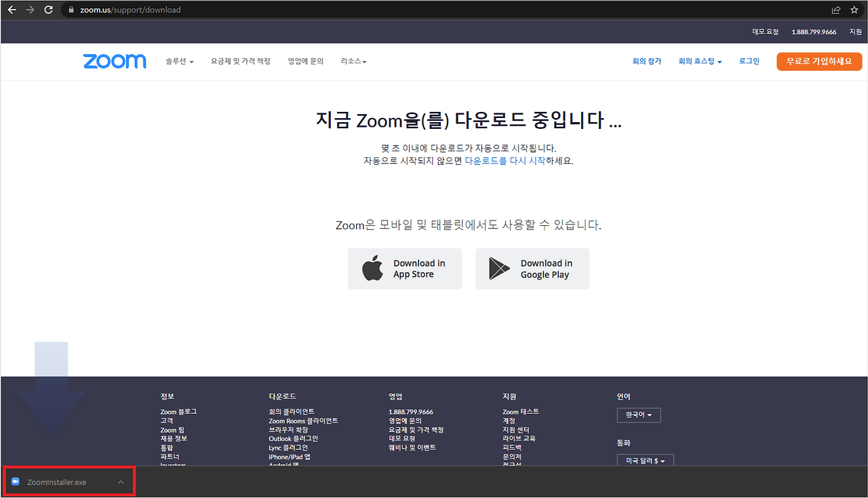Click the share icon in address bar

[836, 10]
